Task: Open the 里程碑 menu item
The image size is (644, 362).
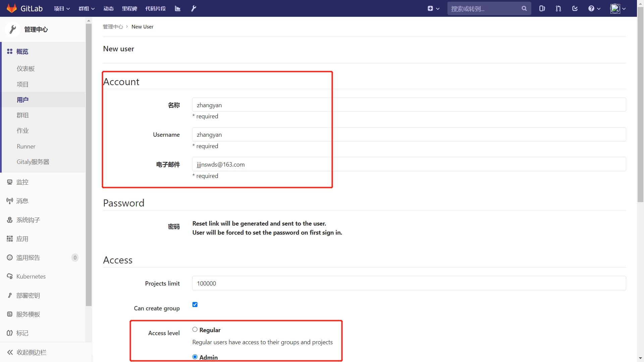Action: [129, 8]
